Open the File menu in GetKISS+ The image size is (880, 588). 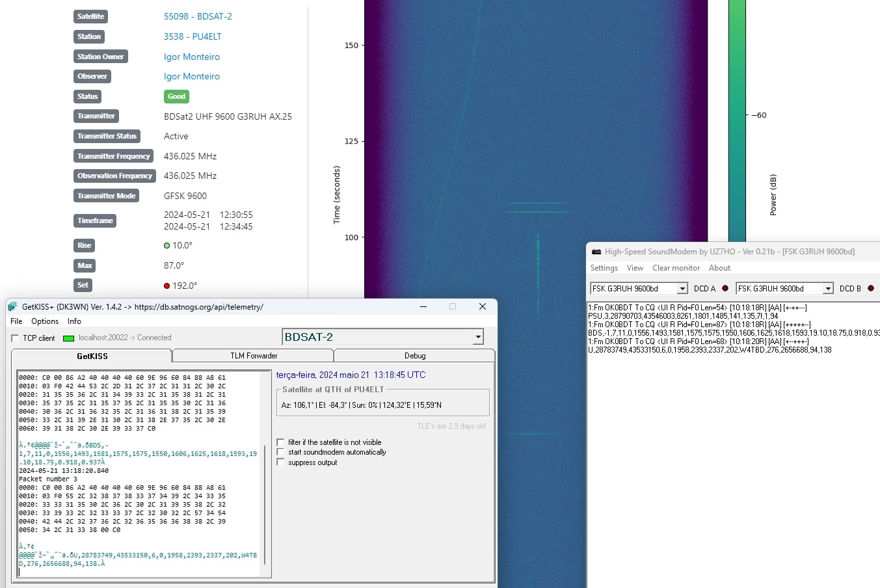point(16,321)
